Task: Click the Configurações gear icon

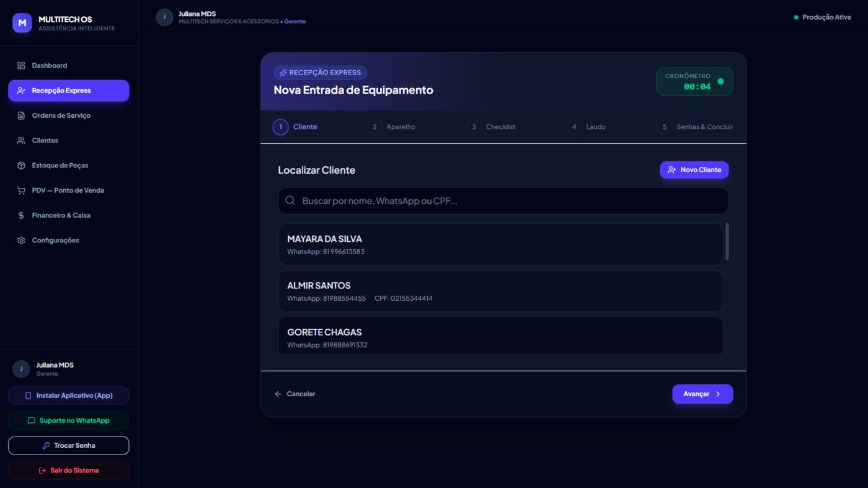Action: tap(21, 241)
